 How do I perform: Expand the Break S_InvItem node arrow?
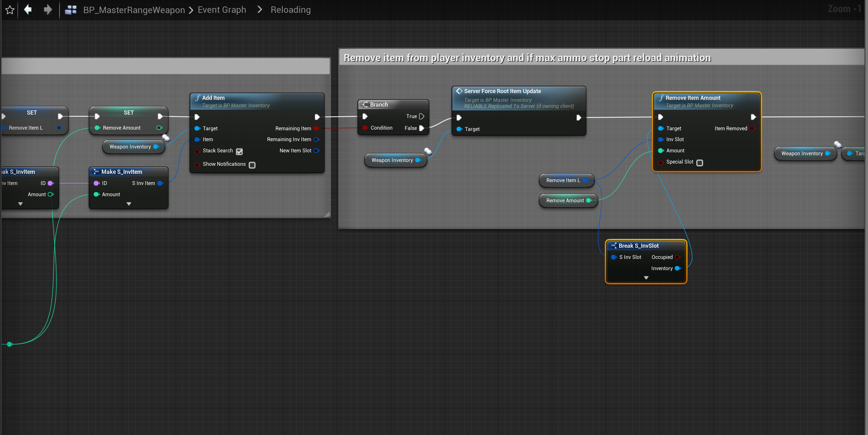pyautogui.click(x=20, y=204)
